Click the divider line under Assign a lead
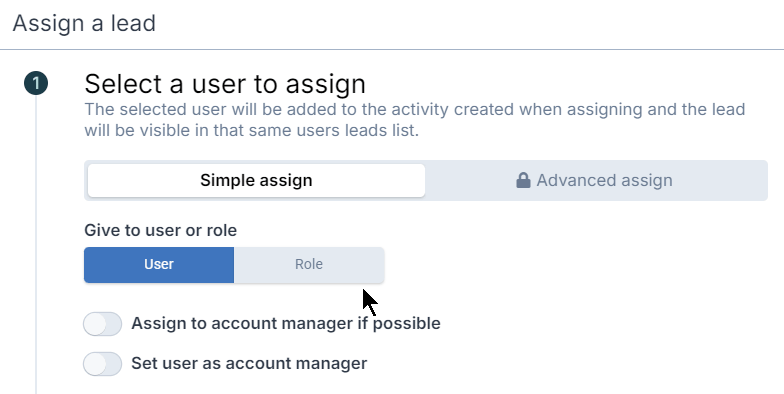The image size is (784, 394). click(392, 50)
